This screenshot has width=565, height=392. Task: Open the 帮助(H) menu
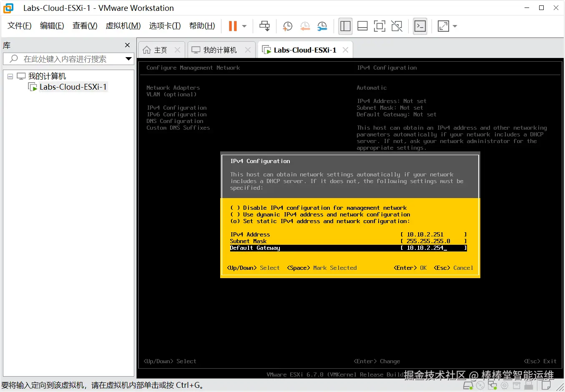pyautogui.click(x=202, y=26)
